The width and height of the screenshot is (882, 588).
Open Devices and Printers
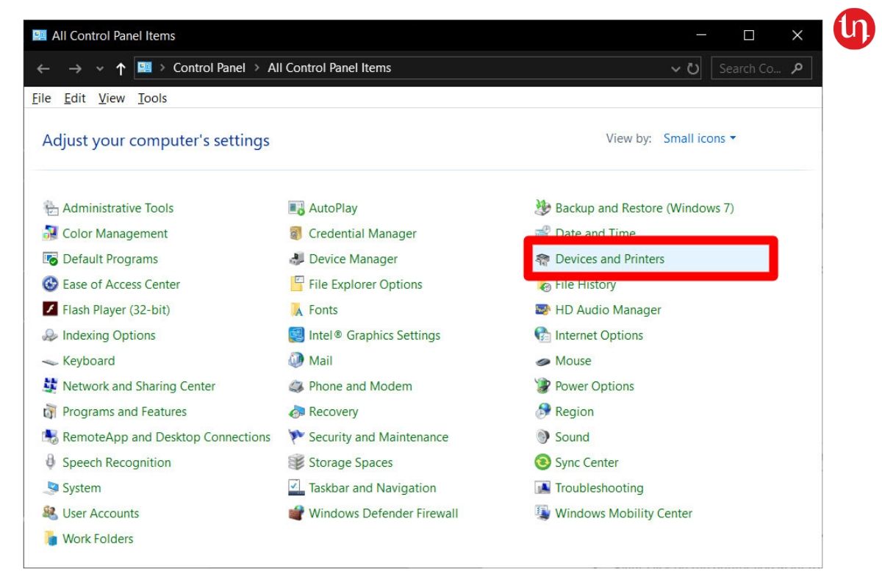tap(610, 259)
